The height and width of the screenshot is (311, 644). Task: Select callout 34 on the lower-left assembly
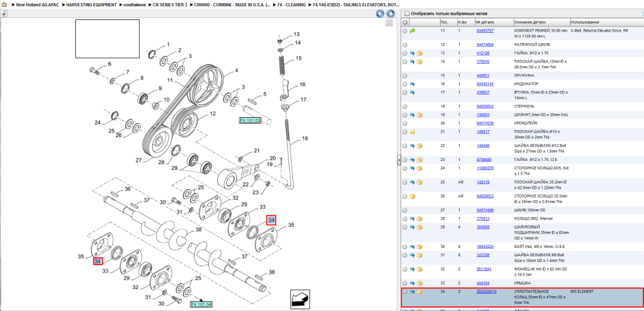[98, 261]
